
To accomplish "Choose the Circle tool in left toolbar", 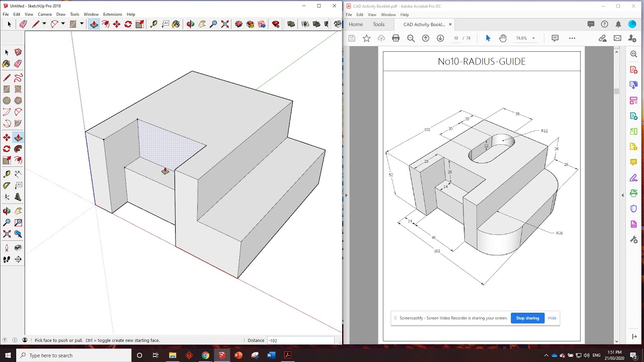I will click(x=7, y=101).
